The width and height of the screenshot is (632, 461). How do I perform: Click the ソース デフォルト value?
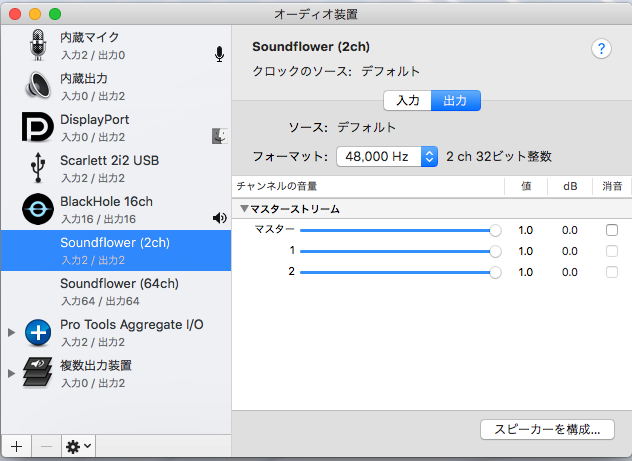[366, 127]
